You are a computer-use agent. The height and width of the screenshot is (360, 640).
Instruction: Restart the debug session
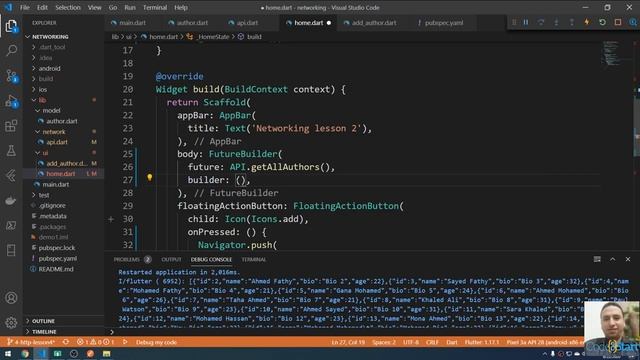(x=602, y=22)
